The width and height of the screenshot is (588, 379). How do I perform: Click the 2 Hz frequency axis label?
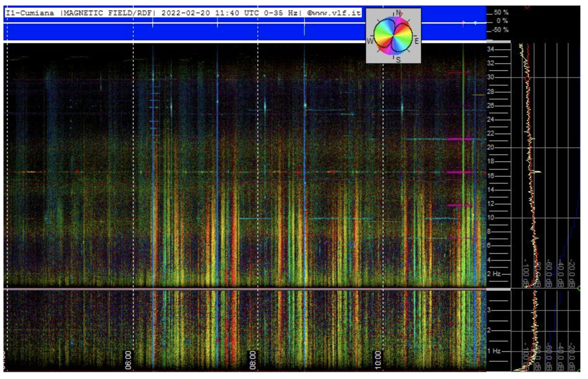(x=494, y=274)
